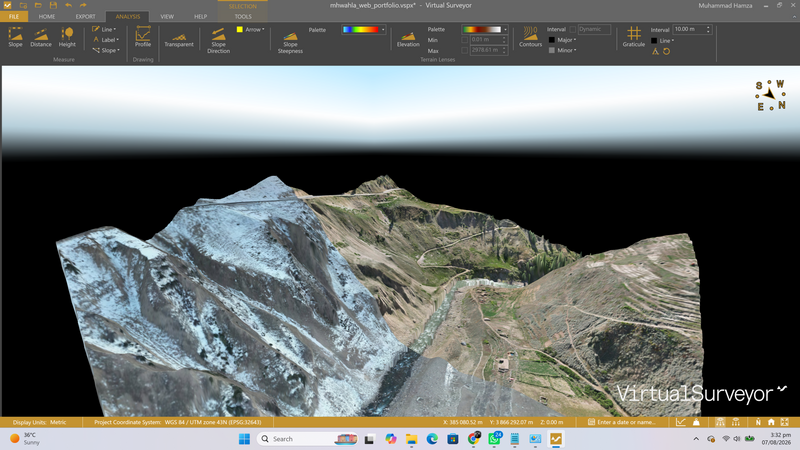
Task: Click the Muhammad Hamza user name
Action: click(726, 6)
